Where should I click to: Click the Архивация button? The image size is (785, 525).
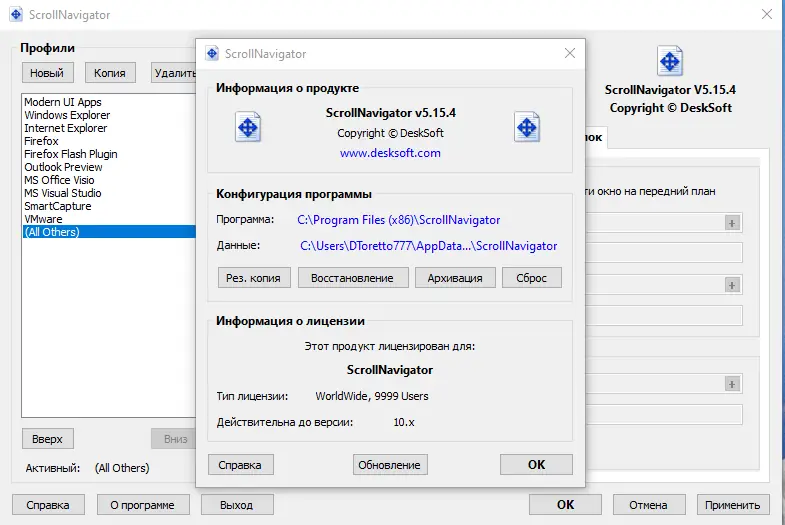tap(455, 278)
